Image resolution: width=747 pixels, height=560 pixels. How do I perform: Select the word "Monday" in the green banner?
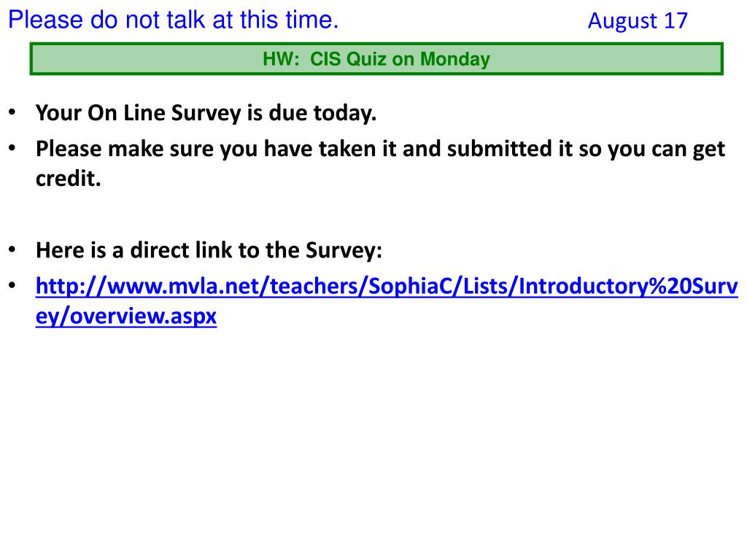(455, 59)
